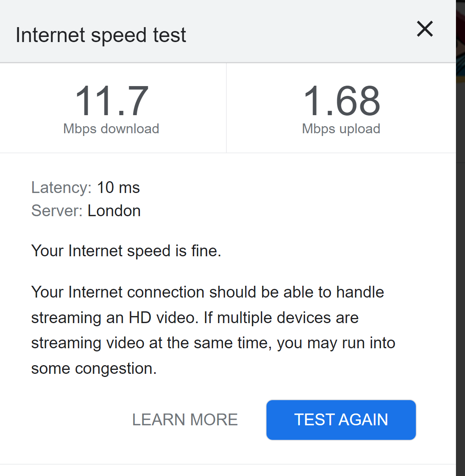Click the Latency label text
Screen dimensions: 465x476
[x=59, y=187]
